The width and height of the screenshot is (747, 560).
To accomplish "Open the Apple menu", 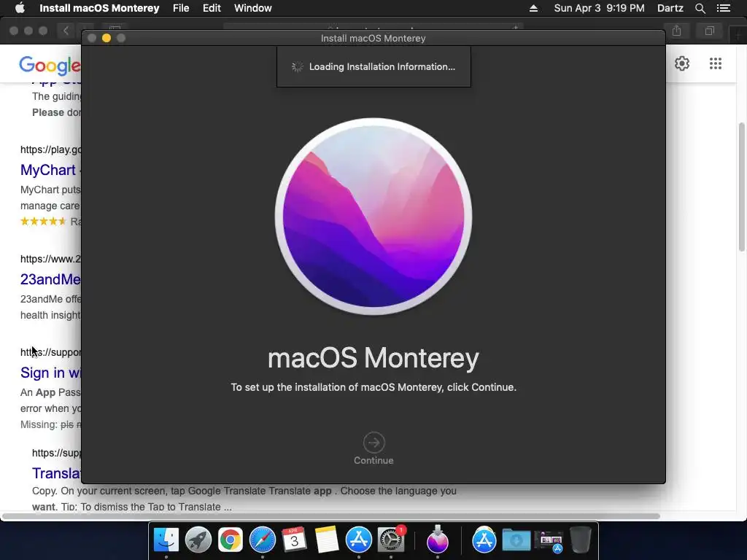I will click(20, 8).
